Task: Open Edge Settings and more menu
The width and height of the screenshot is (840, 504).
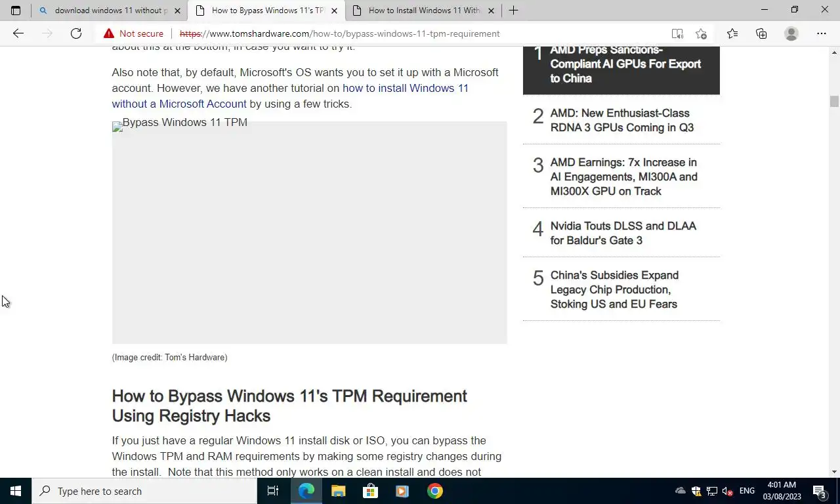Action: click(822, 33)
